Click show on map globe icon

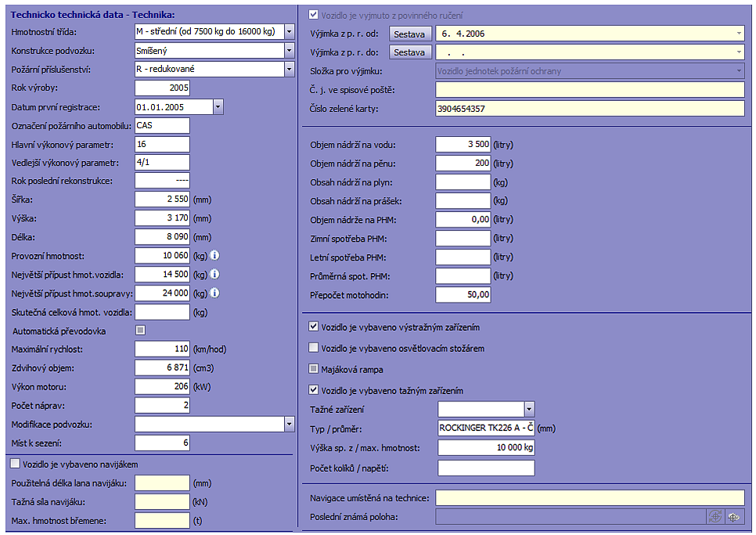[x=734, y=517]
